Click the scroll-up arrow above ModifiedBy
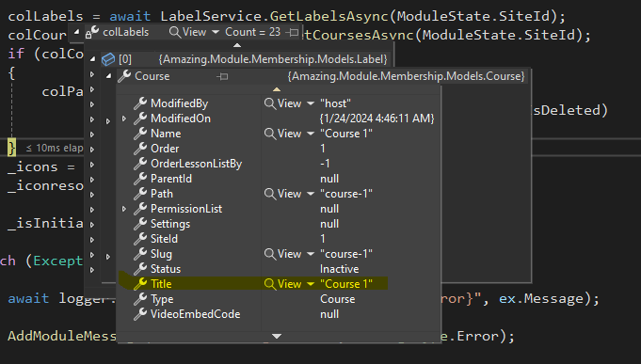 click(x=277, y=89)
